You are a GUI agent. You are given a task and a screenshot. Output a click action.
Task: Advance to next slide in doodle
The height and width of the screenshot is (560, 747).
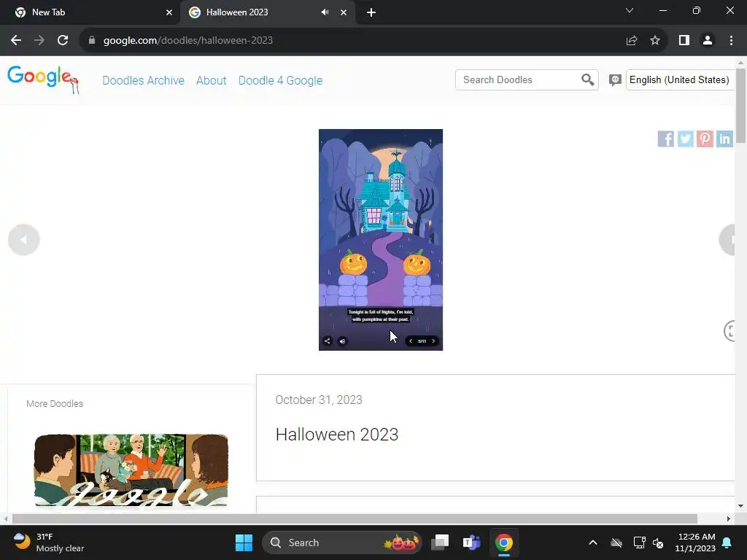tap(433, 341)
